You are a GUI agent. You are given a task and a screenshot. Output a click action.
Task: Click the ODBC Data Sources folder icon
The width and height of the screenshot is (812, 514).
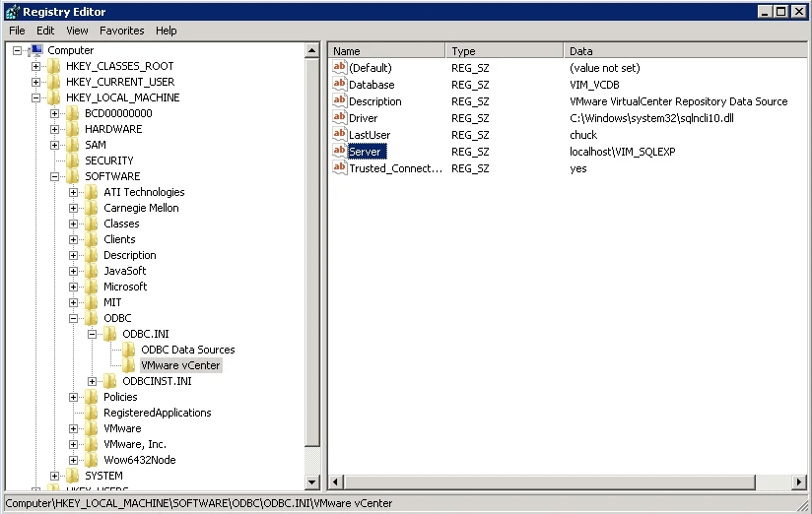point(129,350)
